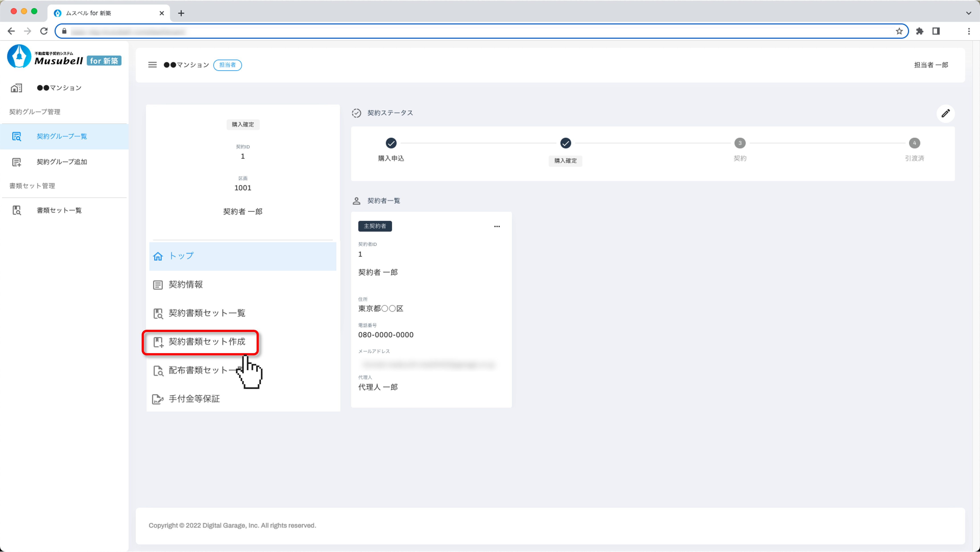Open 書類セット一覧 in sidebar
980x552 pixels.
[x=59, y=210]
